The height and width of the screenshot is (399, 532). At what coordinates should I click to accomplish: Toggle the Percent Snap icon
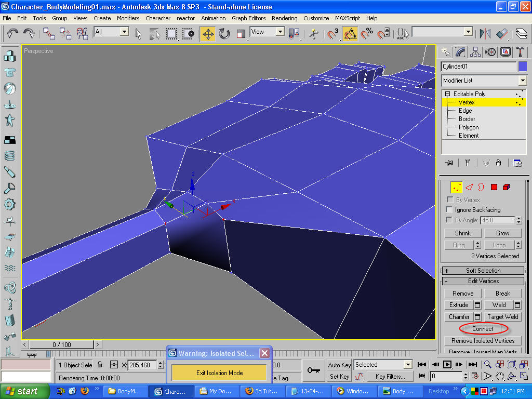tap(366, 34)
